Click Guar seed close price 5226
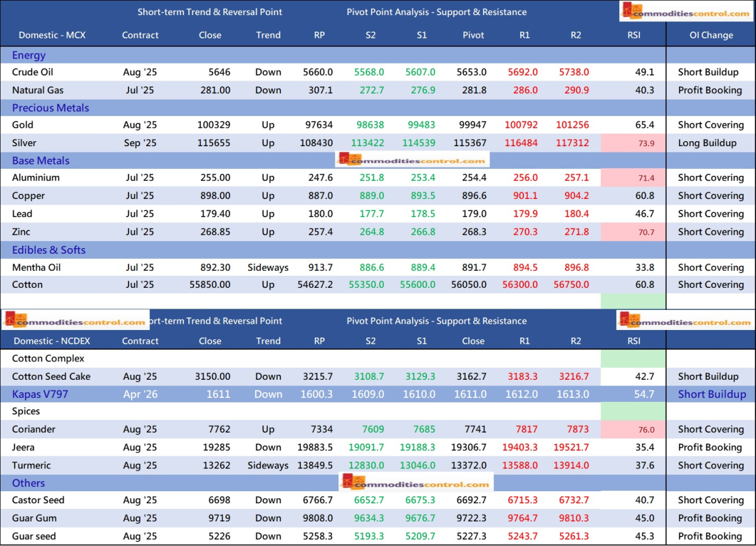This screenshot has height=546, width=756. tap(218, 537)
